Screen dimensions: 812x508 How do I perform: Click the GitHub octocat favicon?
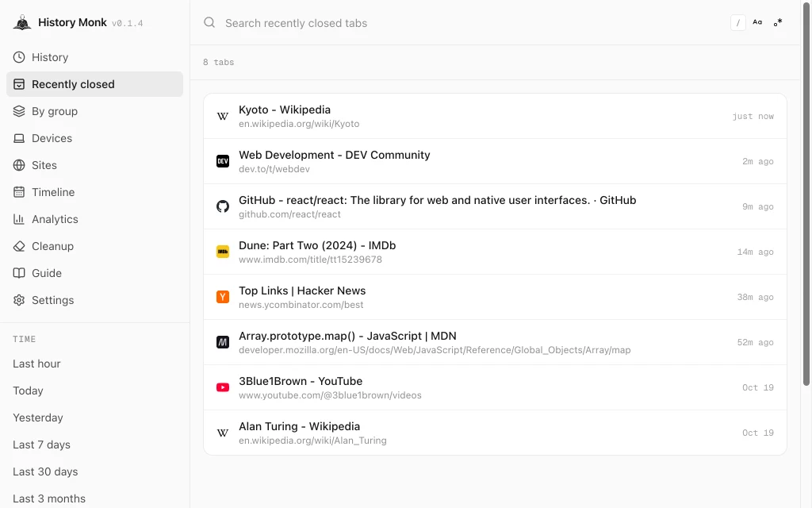(x=223, y=206)
